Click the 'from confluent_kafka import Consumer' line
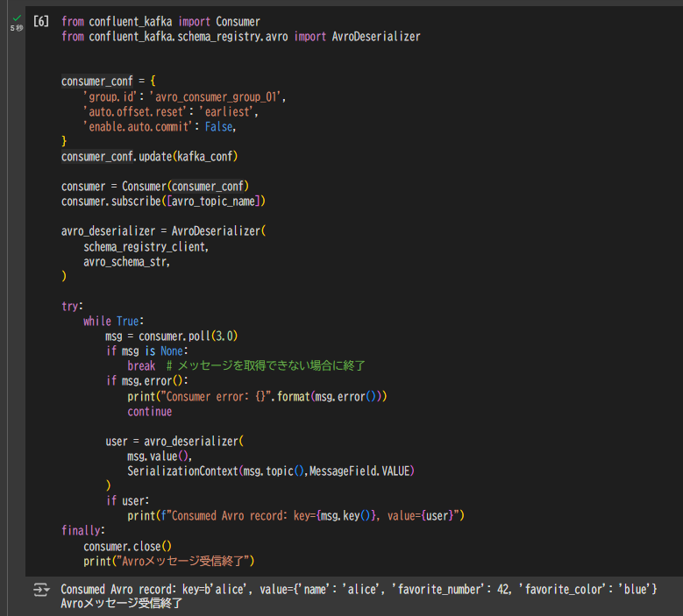This screenshot has width=683, height=616. 160,21
